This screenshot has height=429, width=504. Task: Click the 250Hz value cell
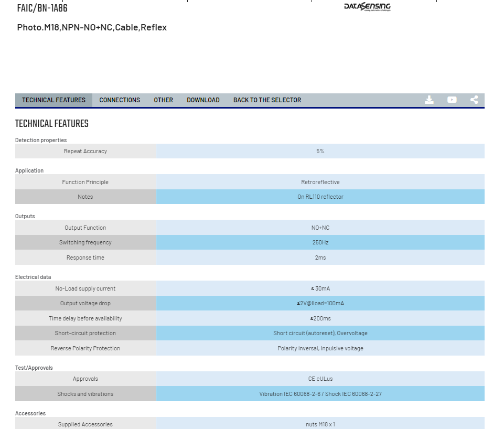coord(320,242)
